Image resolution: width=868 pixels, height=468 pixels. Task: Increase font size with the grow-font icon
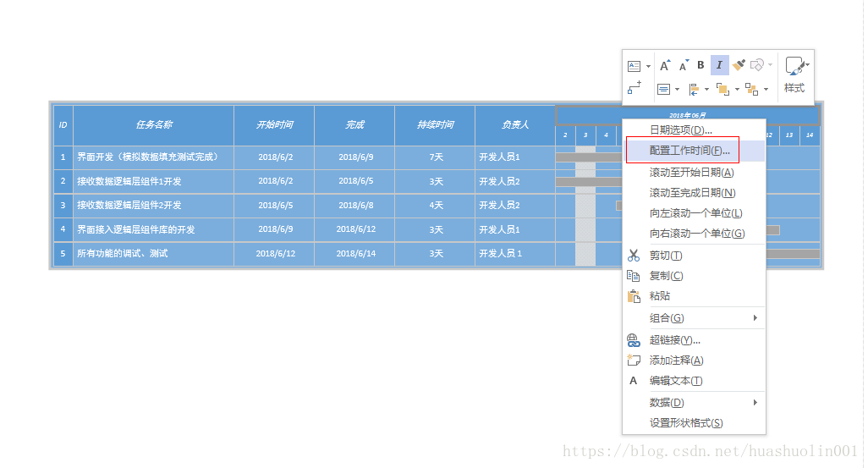(x=665, y=65)
